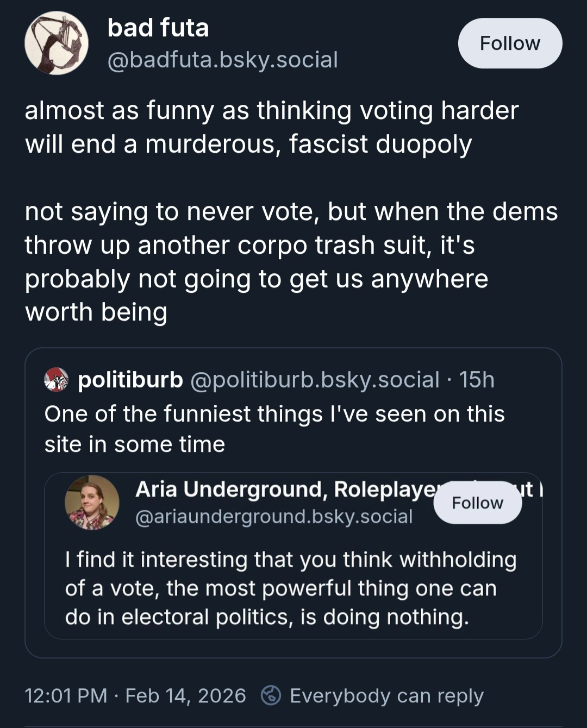The image size is (587, 728).
Task: Click the @politiburb.bsky.social handle
Action: [x=315, y=380]
